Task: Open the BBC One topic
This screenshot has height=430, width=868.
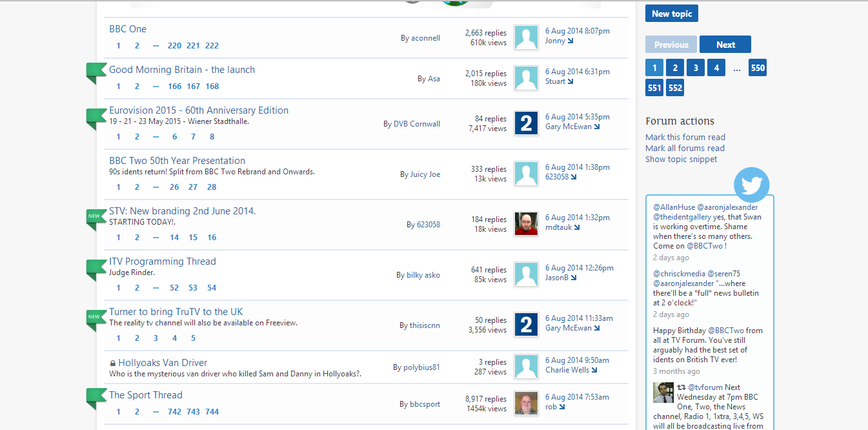Action: click(128, 29)
